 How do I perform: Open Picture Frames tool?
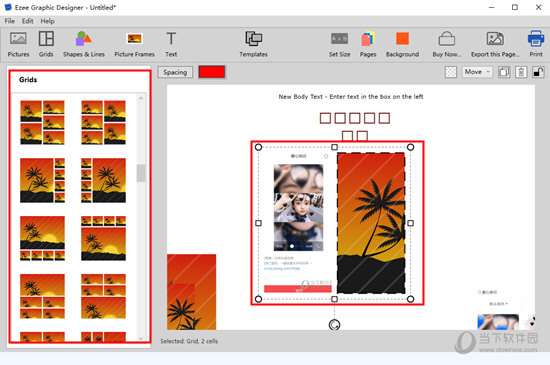tap(134, 44)
